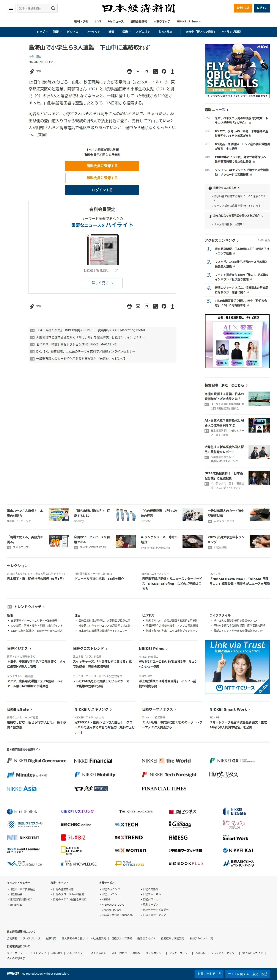
Task: Click the top upload share icon
Action: 172,72
